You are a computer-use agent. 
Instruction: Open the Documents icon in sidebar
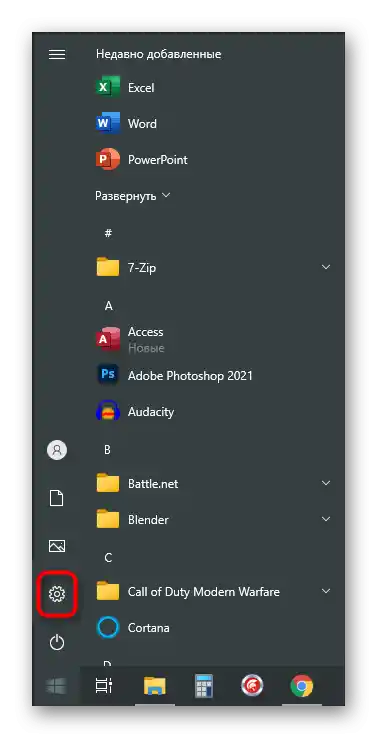[x=57, y=498]
